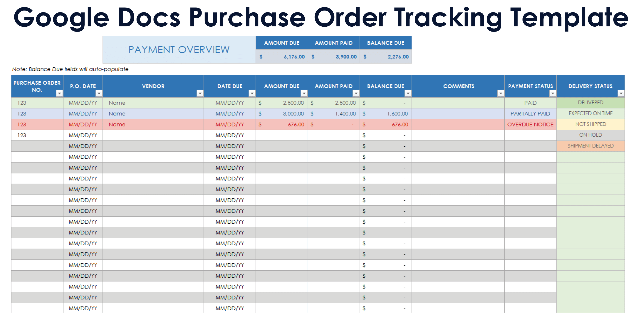Select the overview amount due value 6,176.00
This screenshot has width=644, height=322.
282,56
